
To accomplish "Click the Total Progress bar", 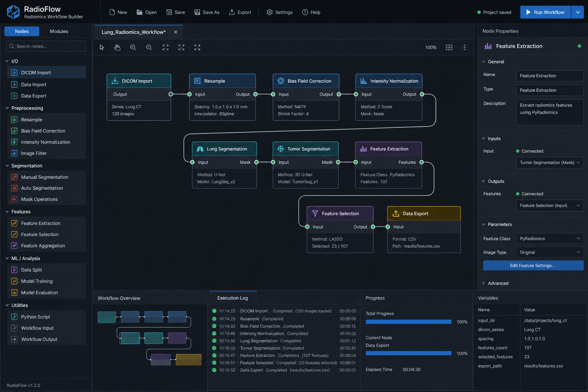I will pos(408,322).
